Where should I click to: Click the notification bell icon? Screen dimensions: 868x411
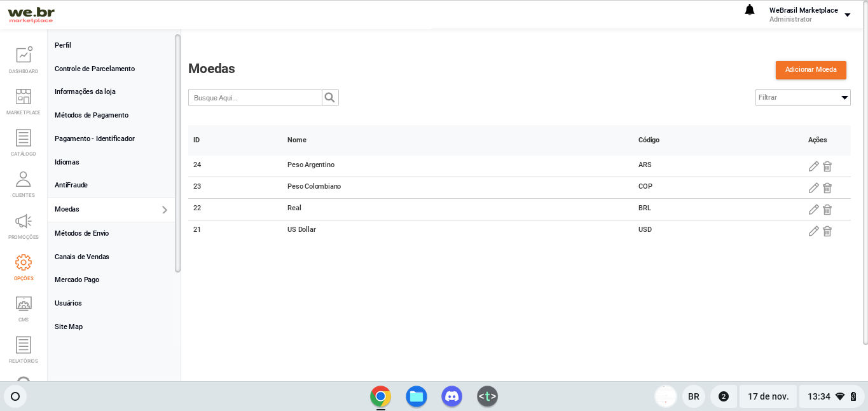click(x=750, y=10)
